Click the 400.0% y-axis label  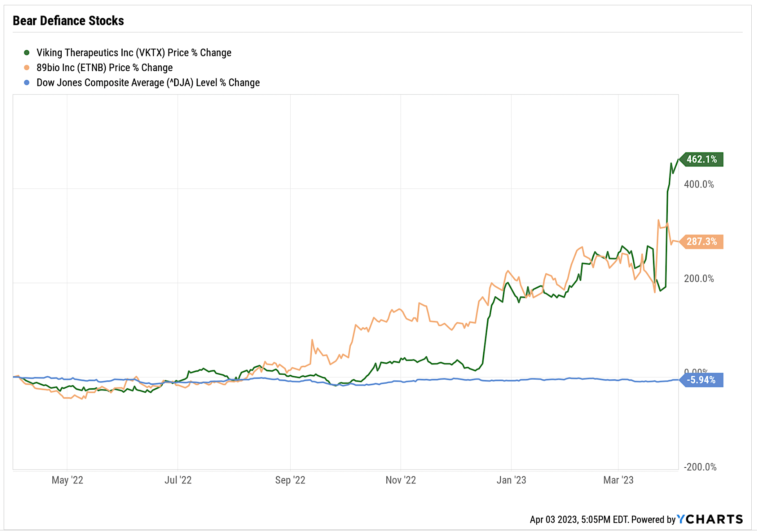tap(699, 184)
